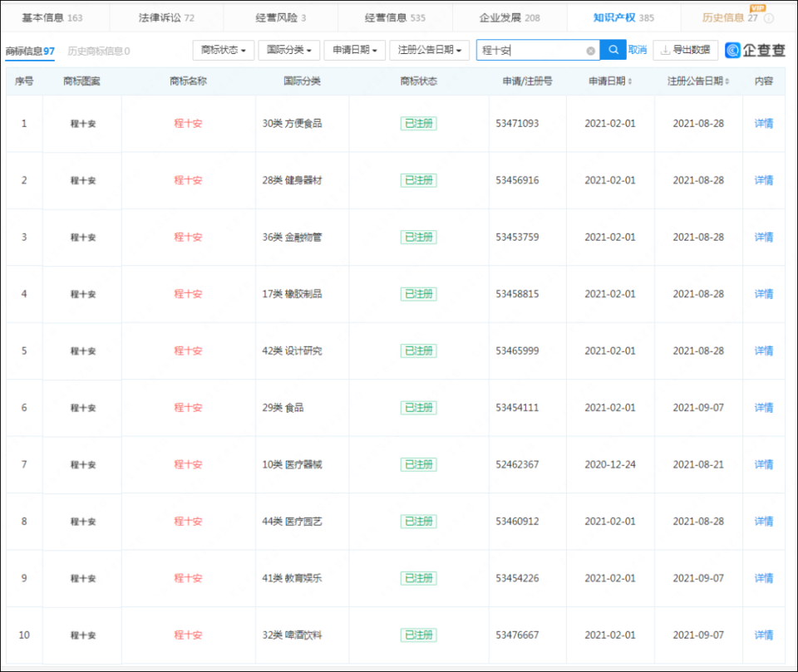The width and height of the screenshot is (798, 672).
Task: Click the 导出数据 export button
Action: [685, 51]
